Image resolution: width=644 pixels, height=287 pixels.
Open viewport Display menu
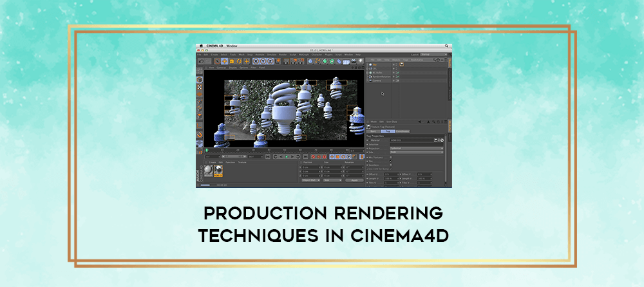[x=232, y=67]
